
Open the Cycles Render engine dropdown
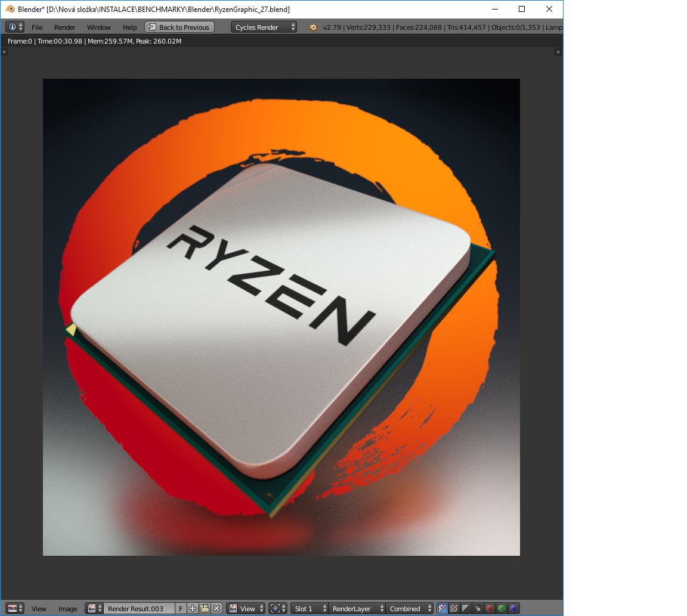264,27
